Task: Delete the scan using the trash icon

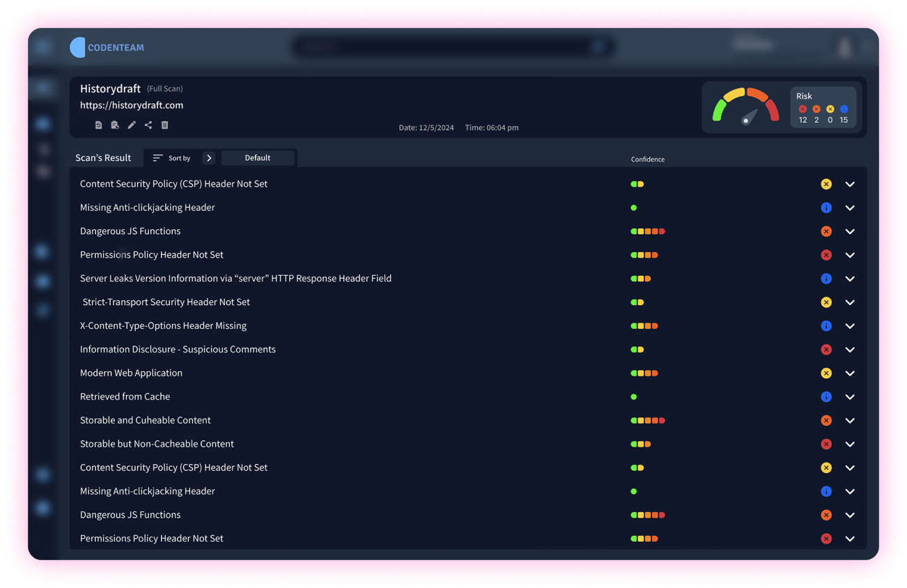Action: [165, 125]
